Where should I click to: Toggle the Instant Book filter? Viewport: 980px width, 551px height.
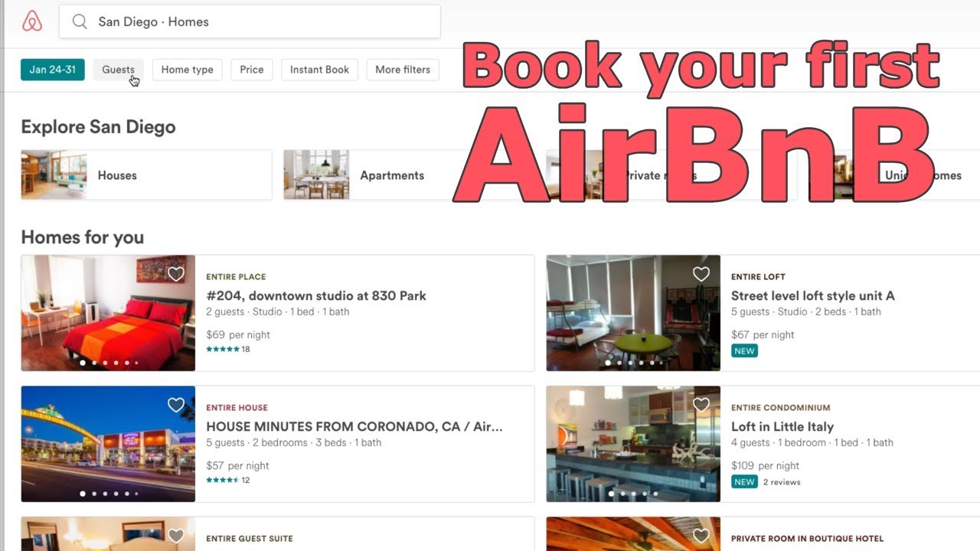point(319,70)
